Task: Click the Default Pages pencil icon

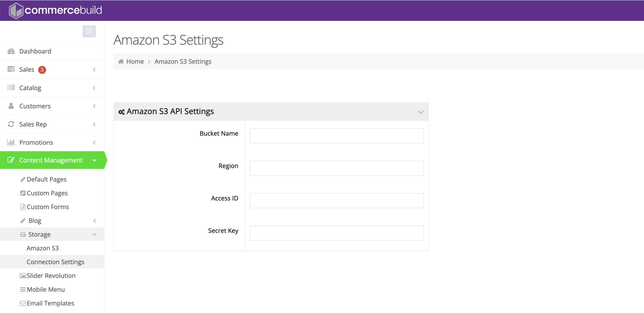Action: [23, 179]
